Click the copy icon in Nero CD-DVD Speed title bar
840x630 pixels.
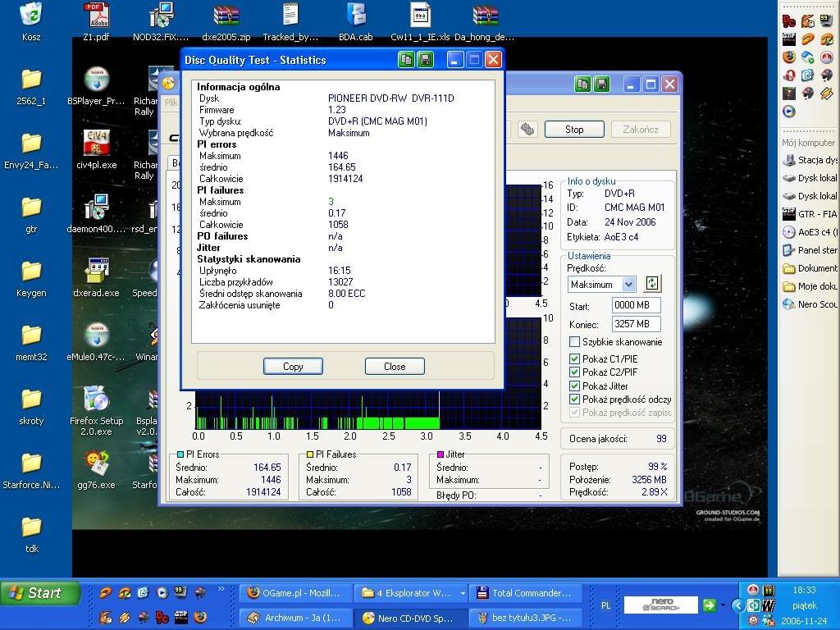tap(583, 84)
